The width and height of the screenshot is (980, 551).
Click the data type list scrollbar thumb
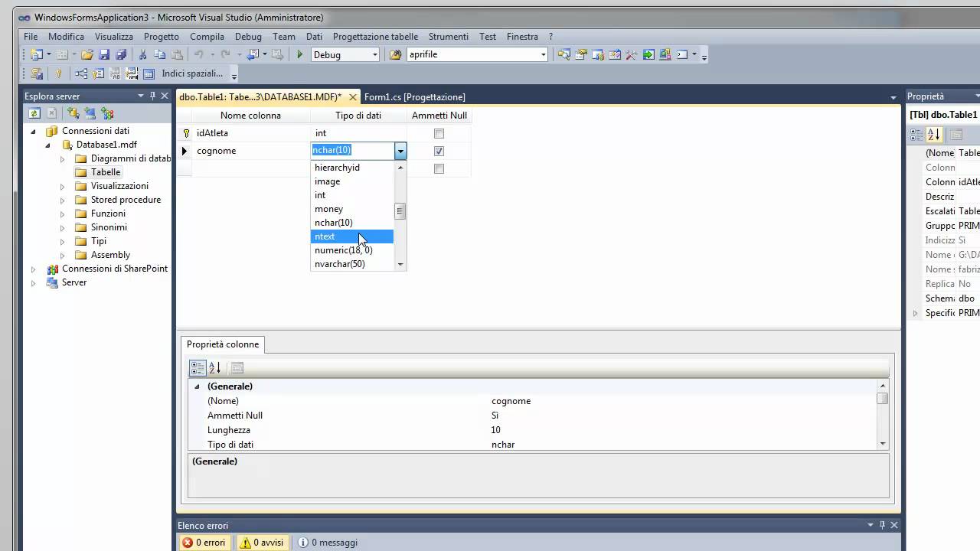pyautogui.click(x=400, y=211)
